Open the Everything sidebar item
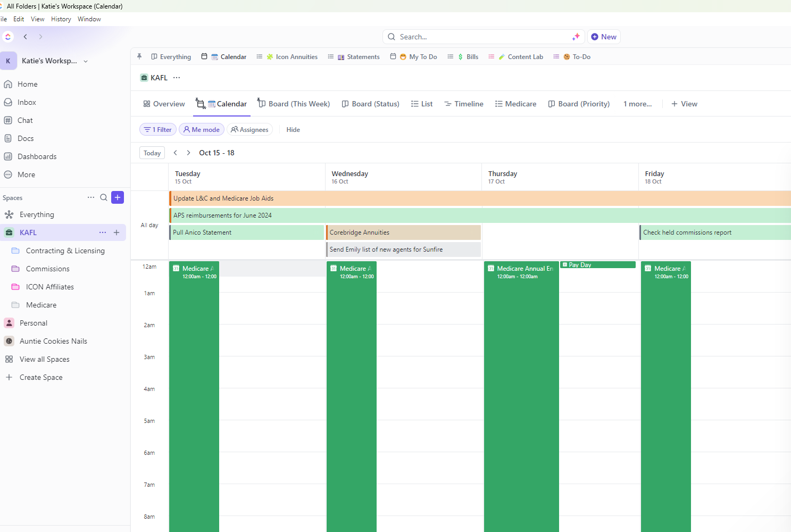This screenshot has width=791, height=532. point(37,214)
